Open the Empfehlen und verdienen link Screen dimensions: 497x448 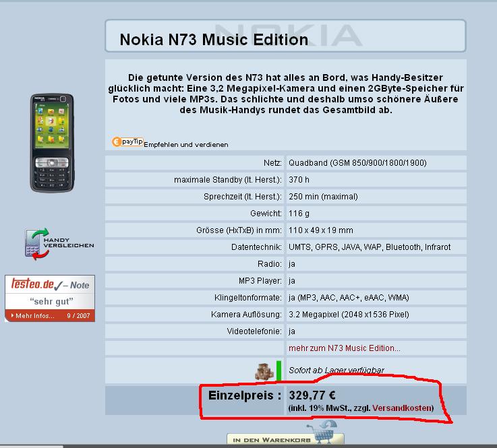pos(185,145)
